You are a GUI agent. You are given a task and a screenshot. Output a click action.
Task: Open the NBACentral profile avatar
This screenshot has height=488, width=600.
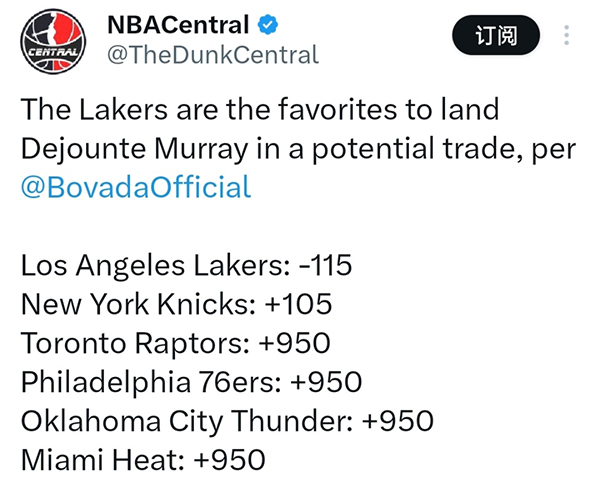(53, 41)
